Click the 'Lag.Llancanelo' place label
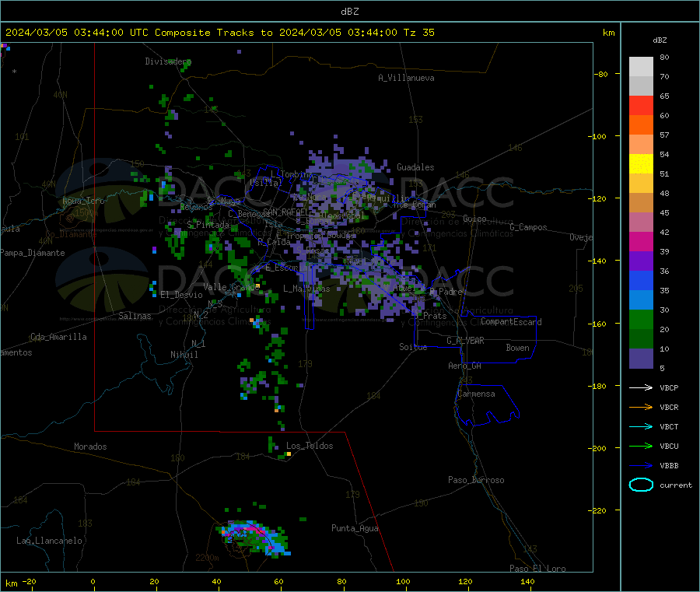The width and height of the screenshot is (700, 592). (x=49, y=541)
